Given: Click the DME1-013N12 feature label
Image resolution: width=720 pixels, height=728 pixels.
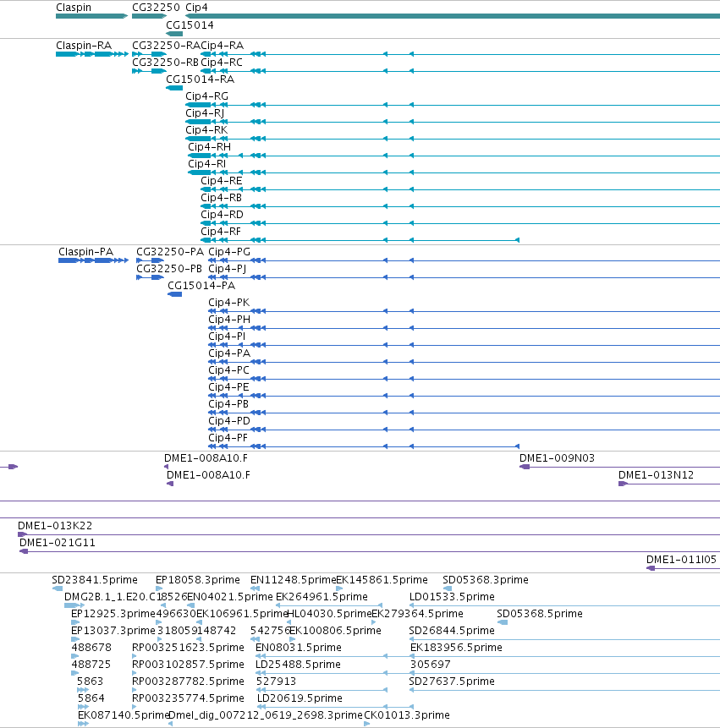Looking at the screenshot, I should pyautogui.click(x=656, y=475).
